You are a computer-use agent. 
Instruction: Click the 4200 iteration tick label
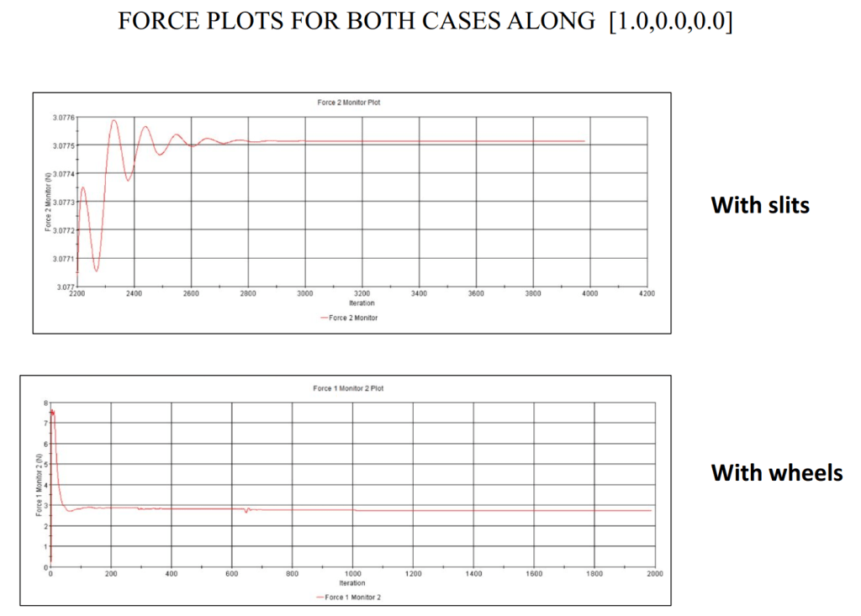click(647, 295)
